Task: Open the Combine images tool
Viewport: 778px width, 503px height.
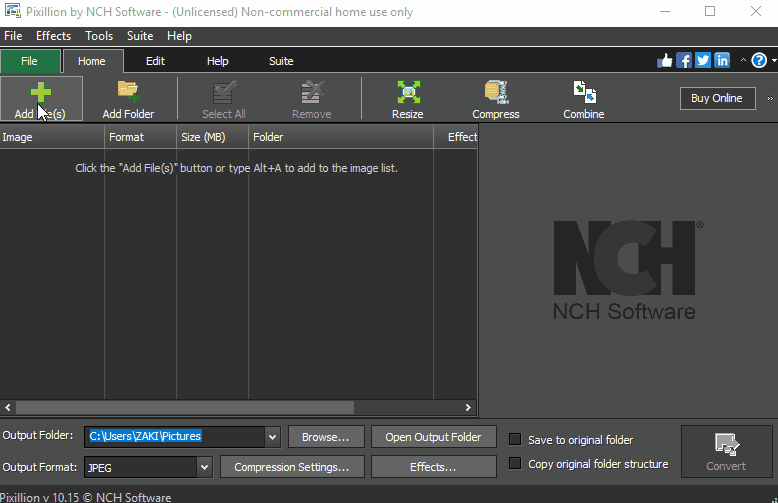Action: click(584, 99)
